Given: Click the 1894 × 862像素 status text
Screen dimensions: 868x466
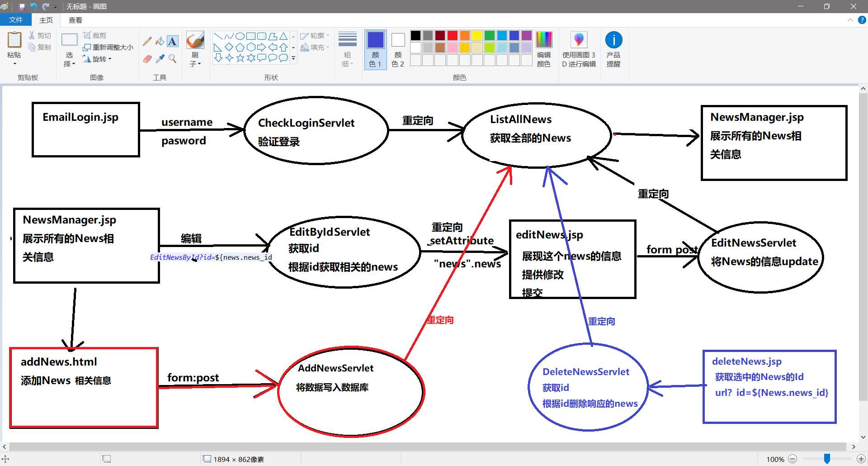Looking at the screenshot, I should pyautogui.click(x=239, y=459).
